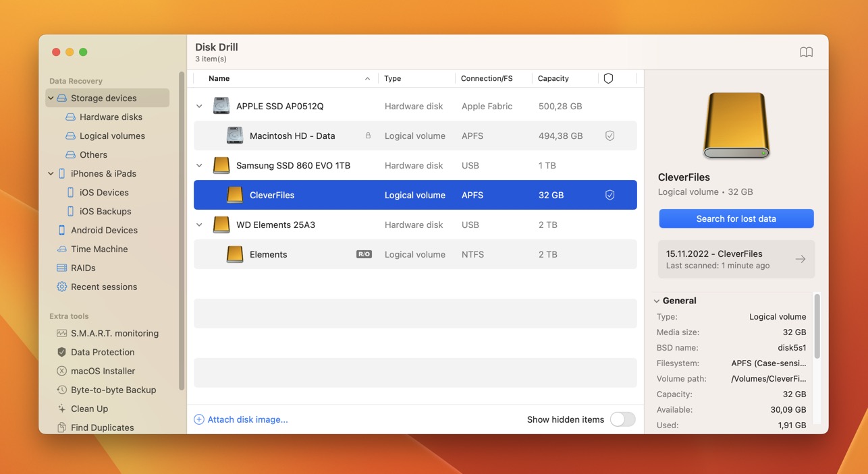This screenshot has width=868, height=474.
Task: Click the S.M.A.R.T. monitoring icon
Action: pyautogui.click(x=61, y=333)
